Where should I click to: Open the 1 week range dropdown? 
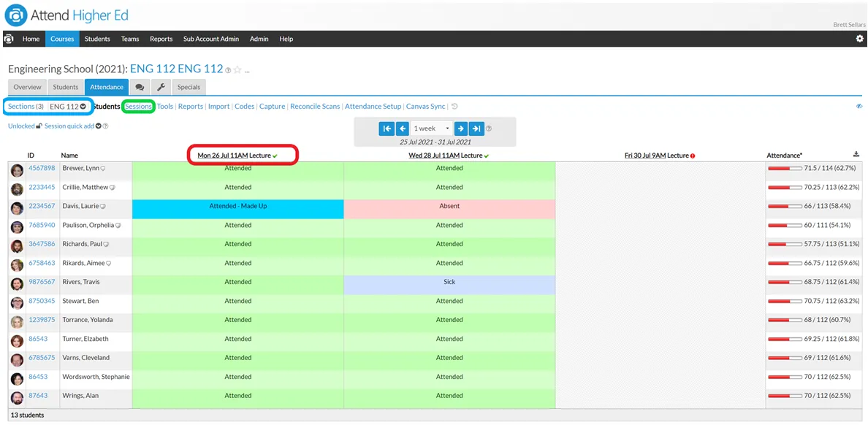(x=431, y=129)
